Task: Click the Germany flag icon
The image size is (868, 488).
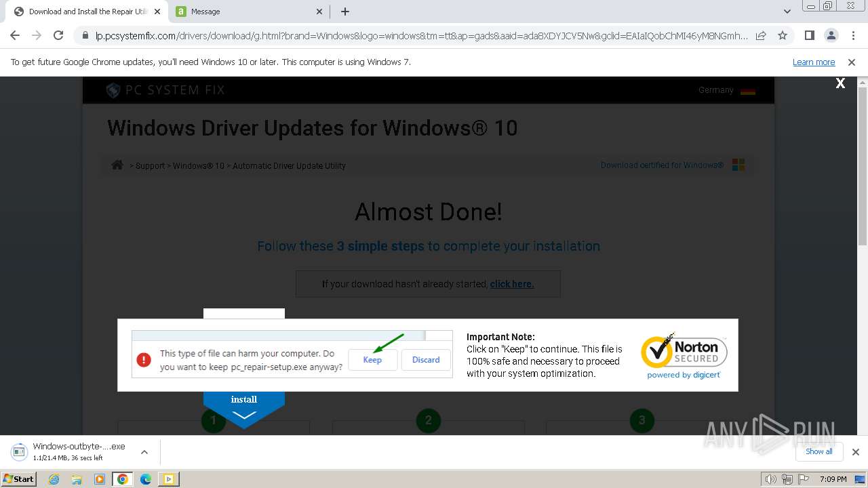Action: point(748,91)
